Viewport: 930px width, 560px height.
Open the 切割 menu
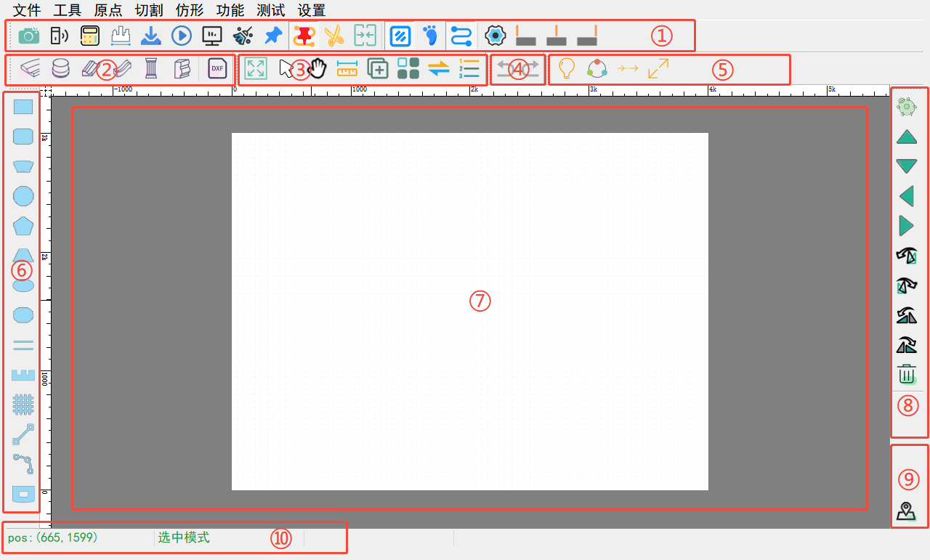(149, 10)
